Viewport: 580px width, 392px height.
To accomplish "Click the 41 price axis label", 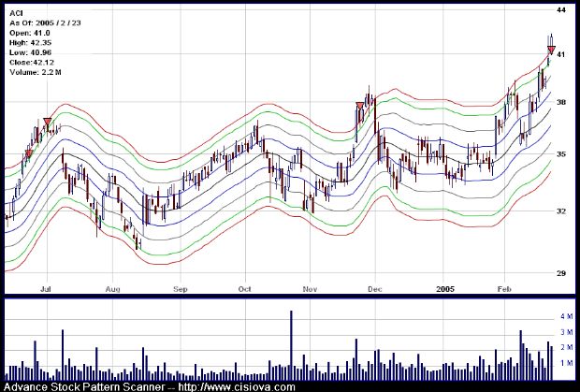I will point(561,55).
